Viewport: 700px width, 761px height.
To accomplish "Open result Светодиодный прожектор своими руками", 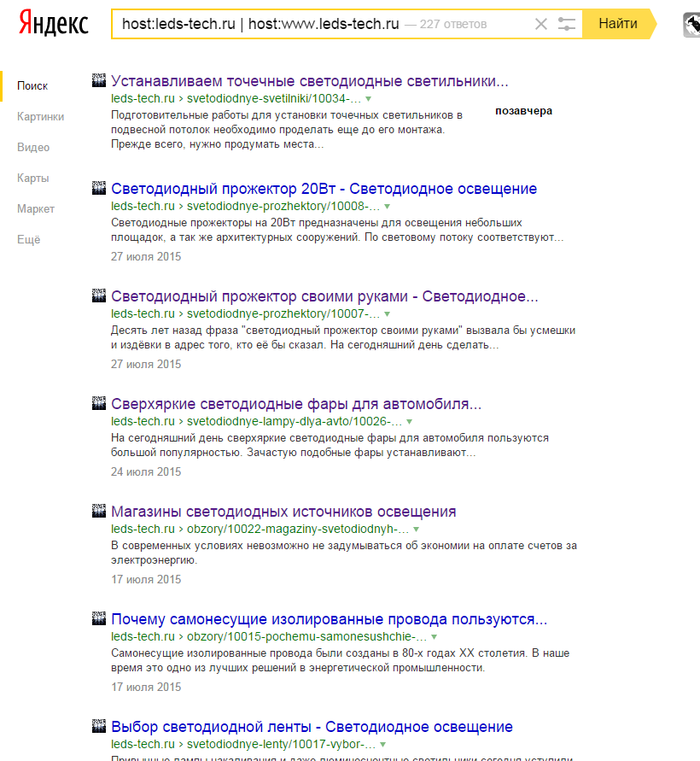I will click(x=324, y=296).
